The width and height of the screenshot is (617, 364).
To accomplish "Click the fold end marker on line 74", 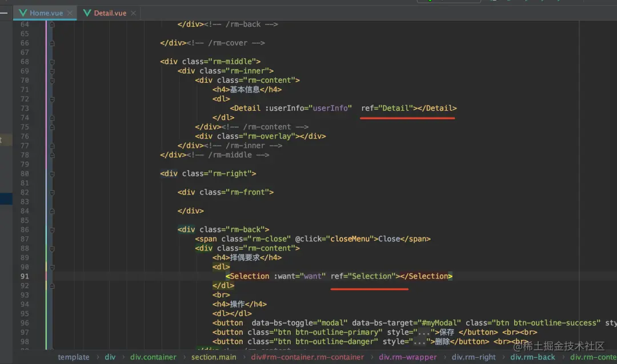I will coord(52,118).
